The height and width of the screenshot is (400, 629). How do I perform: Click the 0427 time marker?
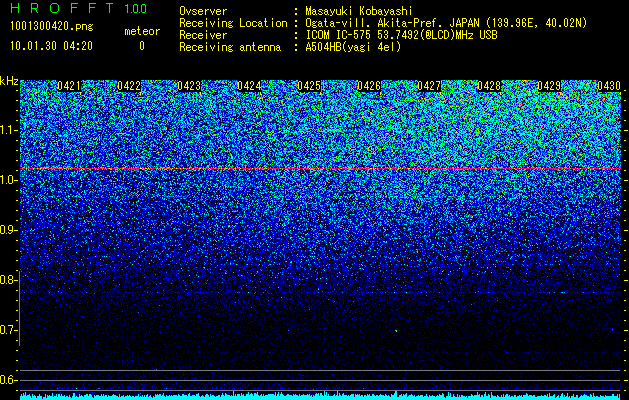[429, 86]
